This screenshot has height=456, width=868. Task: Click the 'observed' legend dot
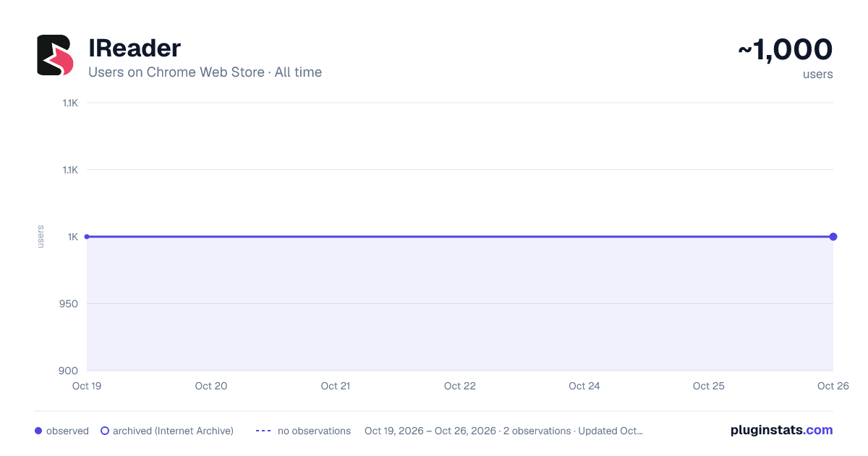(x=38, y=431)
